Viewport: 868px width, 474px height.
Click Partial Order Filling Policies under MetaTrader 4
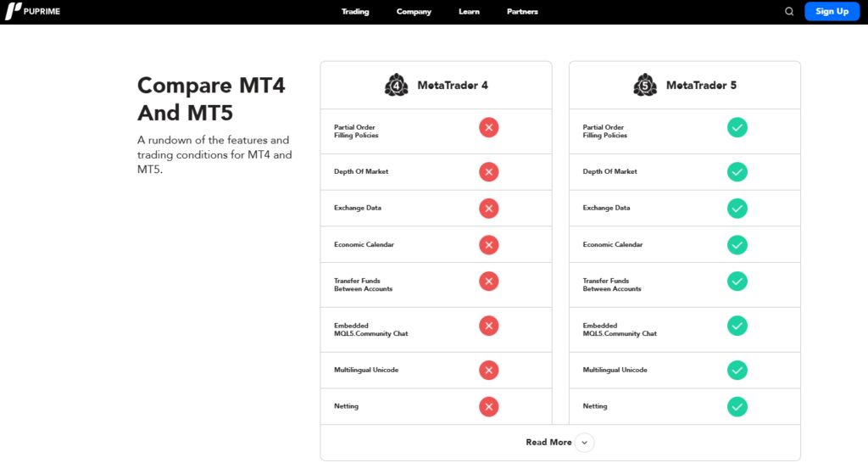click(356, 131)
